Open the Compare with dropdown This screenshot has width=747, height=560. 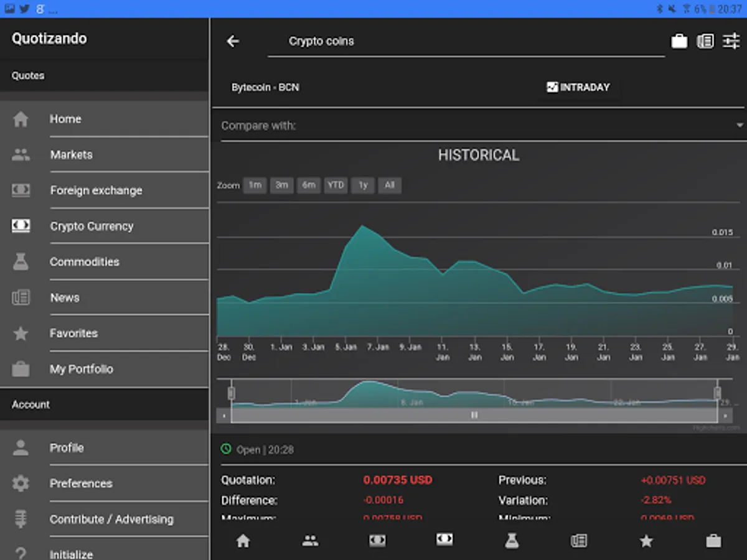tap(482, 126)
